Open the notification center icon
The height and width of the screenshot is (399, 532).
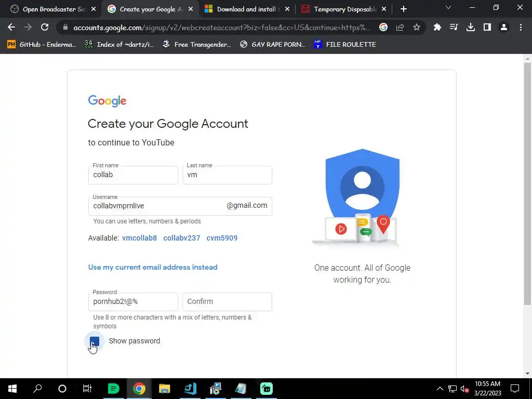point(515,389)
